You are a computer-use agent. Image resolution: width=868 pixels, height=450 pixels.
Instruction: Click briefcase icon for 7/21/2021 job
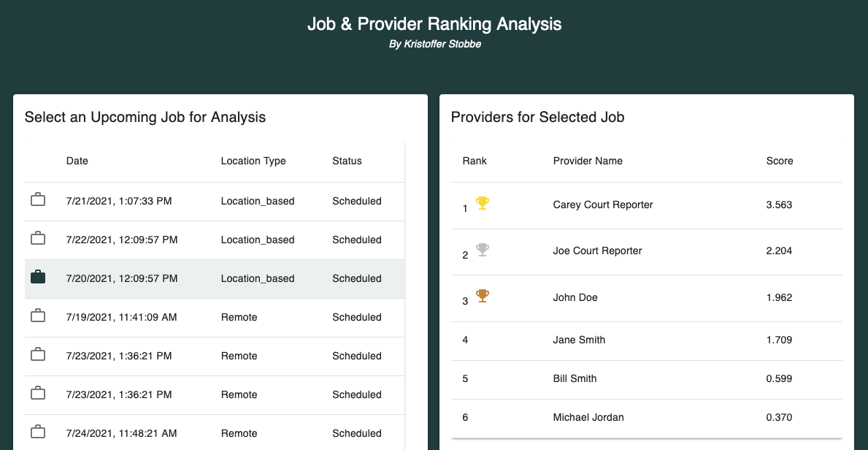pyautogui.click(x=38, y=199)
